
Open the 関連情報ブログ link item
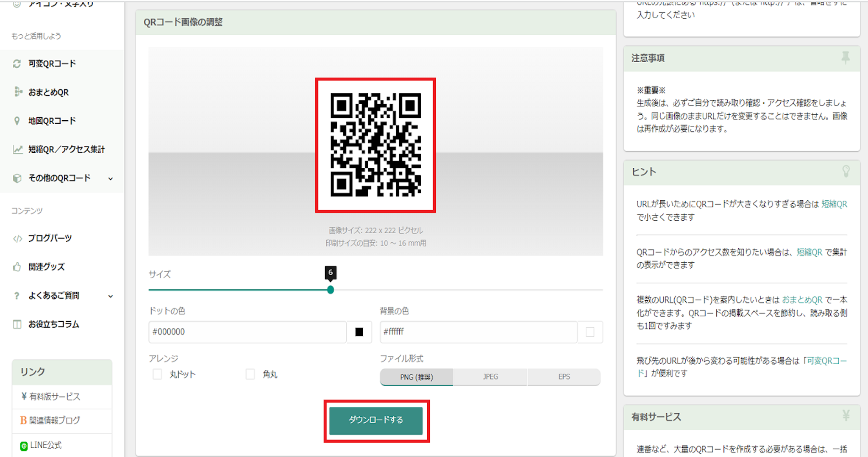tap(54, 421)
